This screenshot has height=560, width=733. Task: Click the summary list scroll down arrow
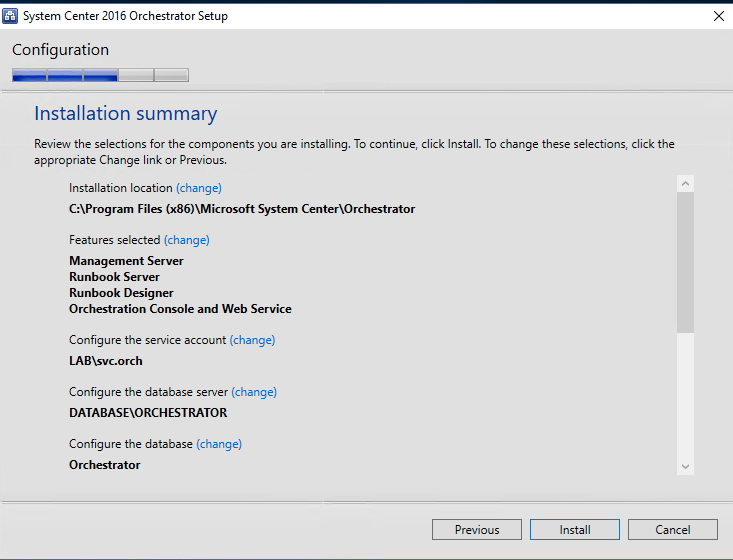tap(685, 466)
